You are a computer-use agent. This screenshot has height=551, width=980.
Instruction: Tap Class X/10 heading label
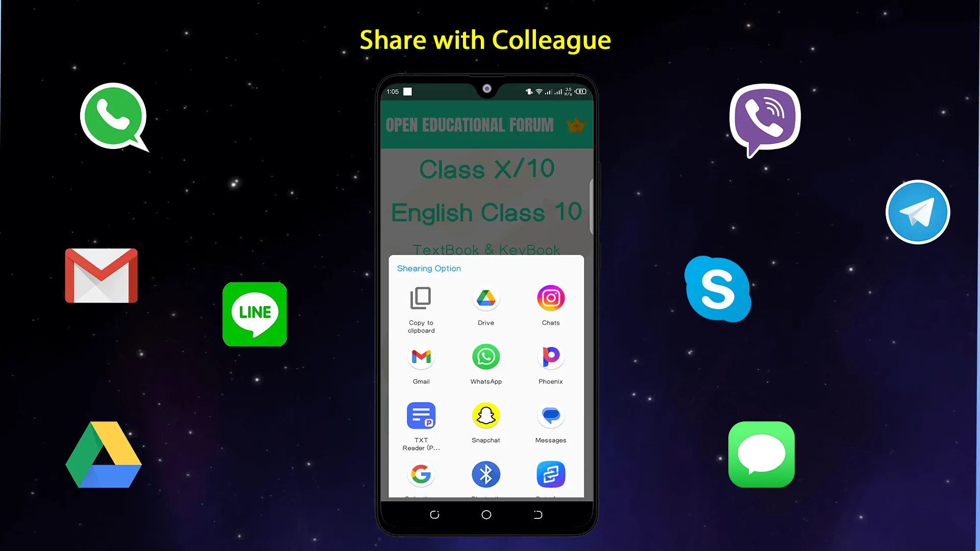[x=486, y=169]
